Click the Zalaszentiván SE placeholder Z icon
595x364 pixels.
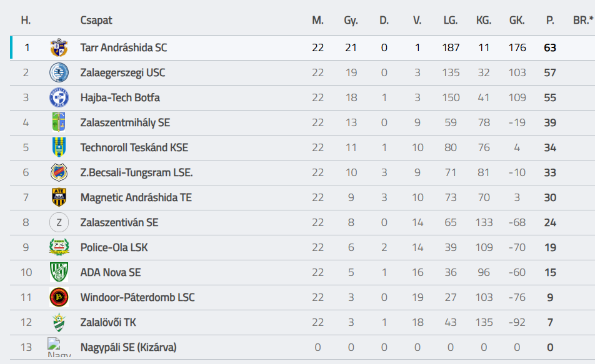coord(59,222)
